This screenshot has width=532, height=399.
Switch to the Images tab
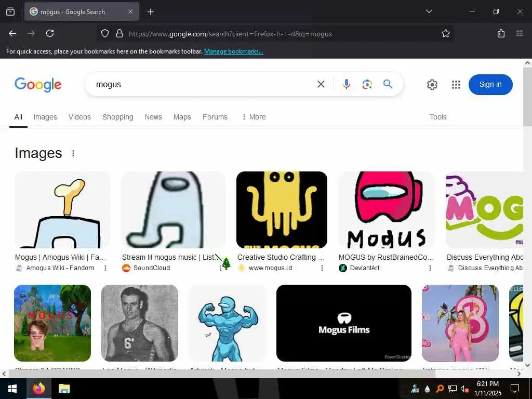click(x=45, y=117)
